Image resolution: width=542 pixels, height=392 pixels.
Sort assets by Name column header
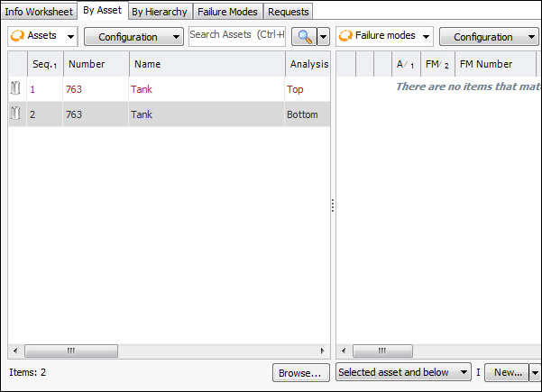pyautogui.click(x=207, y=64)
